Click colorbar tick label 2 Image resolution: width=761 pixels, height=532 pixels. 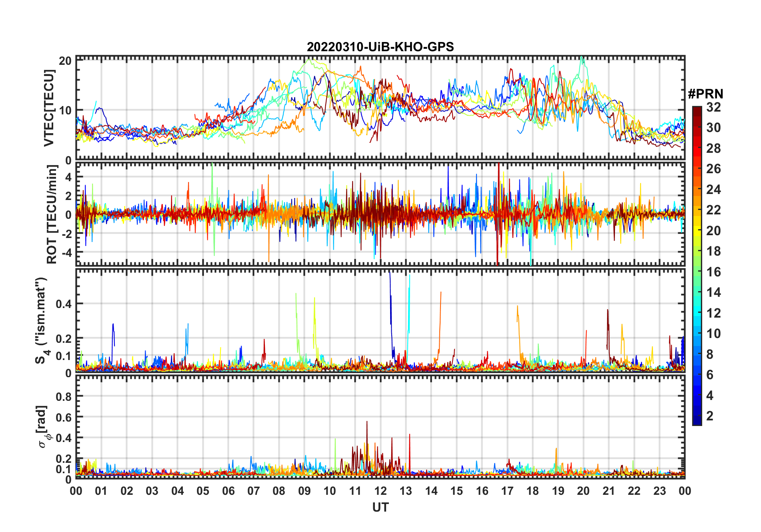(x=710, y=416)
